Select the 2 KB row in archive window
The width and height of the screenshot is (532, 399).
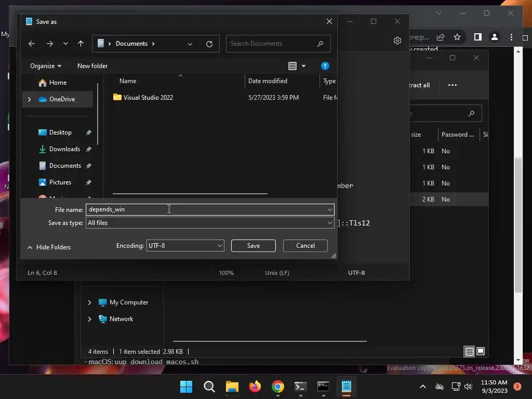point(449,199)
